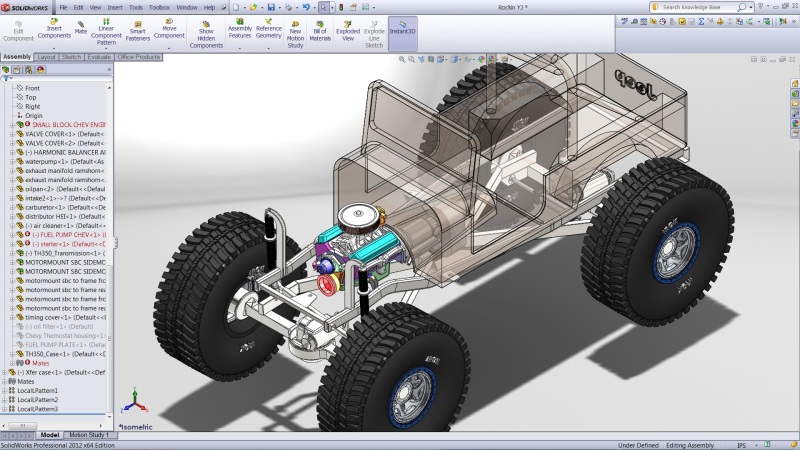This screenshot has width=800, height=450.
Task: Click the Undo icon
Action: pyautogui.click(x=306, y=7)
